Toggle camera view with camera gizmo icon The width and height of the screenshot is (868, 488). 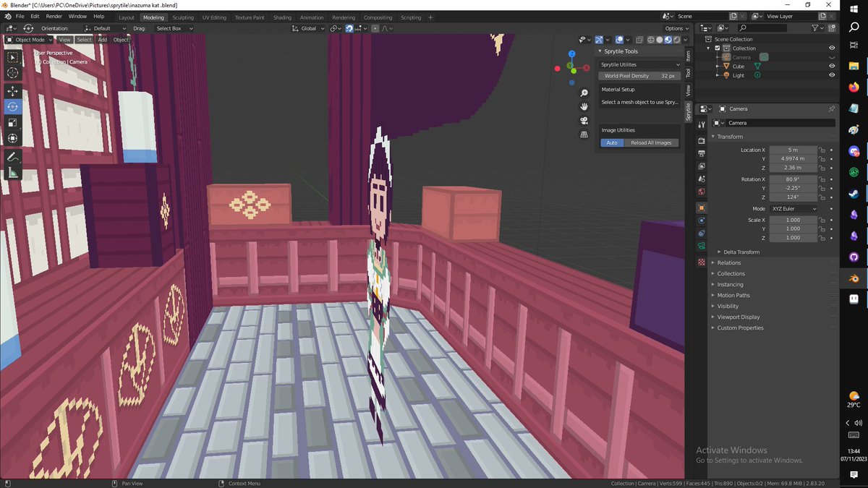click(x=584, y=121)
